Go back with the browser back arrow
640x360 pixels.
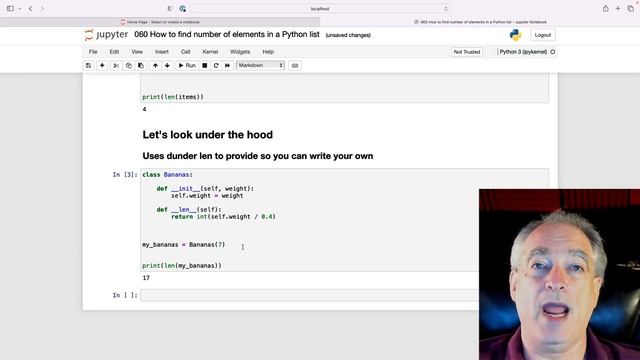coord(30,9)
